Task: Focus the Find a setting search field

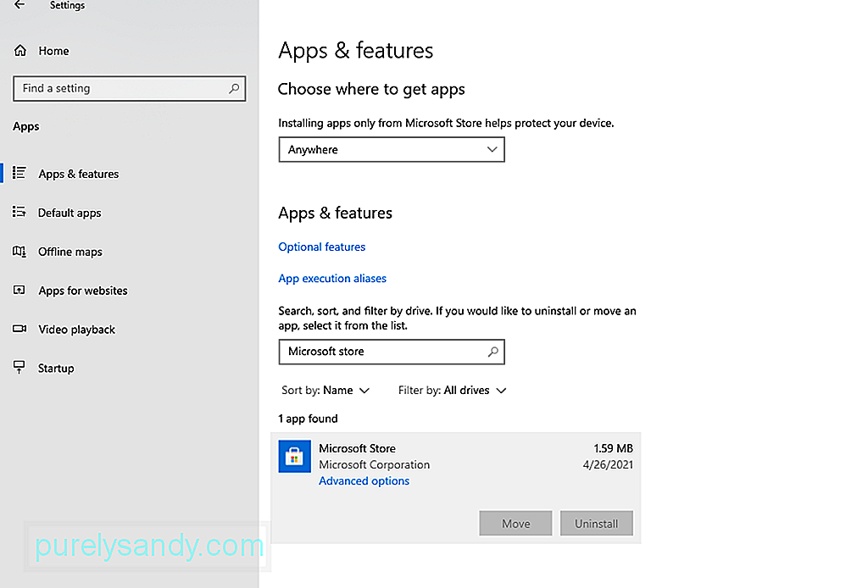Action: click(x=129, y=88)
